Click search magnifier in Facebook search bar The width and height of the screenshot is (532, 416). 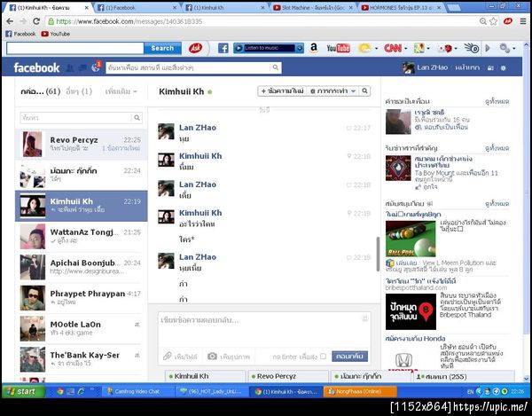tap(276, 67)
